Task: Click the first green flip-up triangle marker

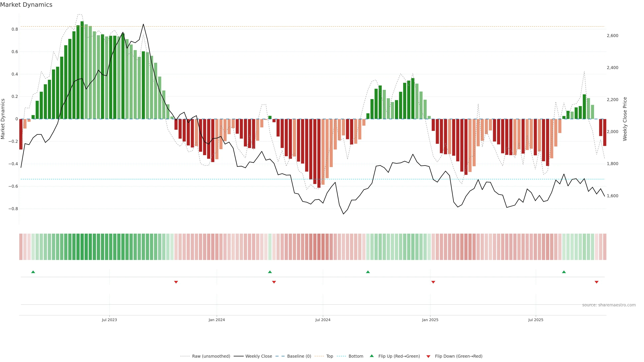Action: click(33, 272)
